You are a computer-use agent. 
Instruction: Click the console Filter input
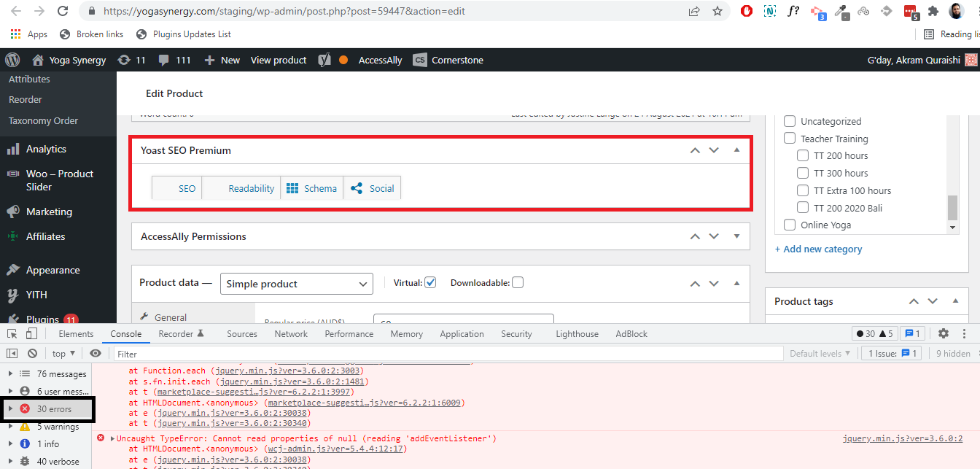[448, 354]
